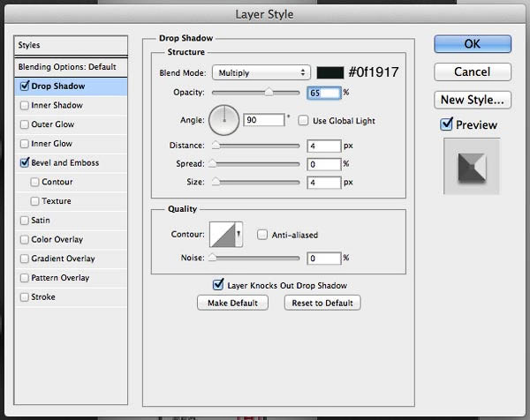Enable the Color Overlay checkbox
This screenshot has width=530, height=420.
pyautogui.click(x=25, y=240)
